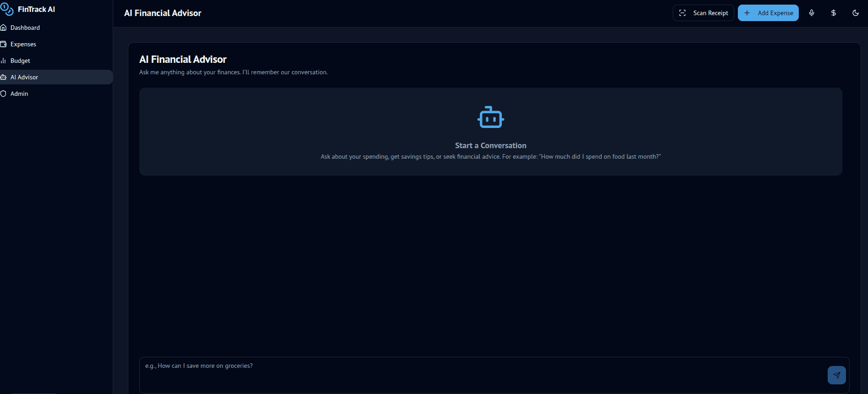Focus the message input text box
Image resolution: width=868 pixels, height=394 pixels.
pyautogui.click(x=494, y=375)
